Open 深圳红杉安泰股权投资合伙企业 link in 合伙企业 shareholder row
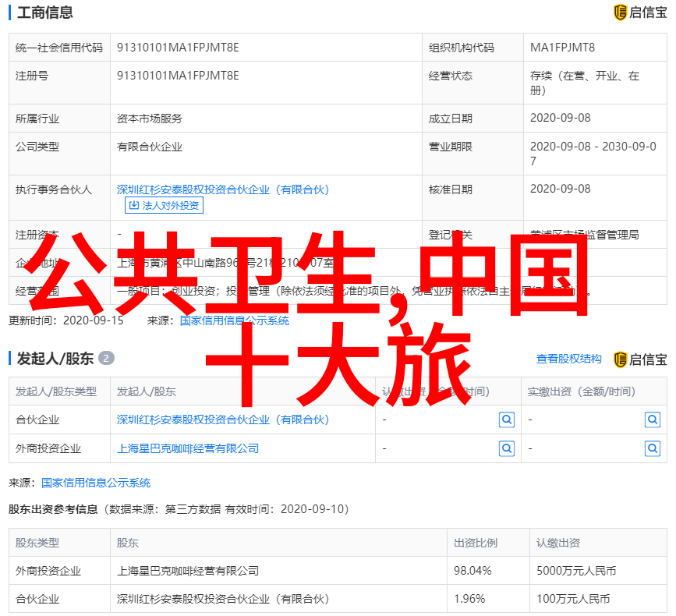This screenshot has width=676, height=616. (x=223, y=420)
